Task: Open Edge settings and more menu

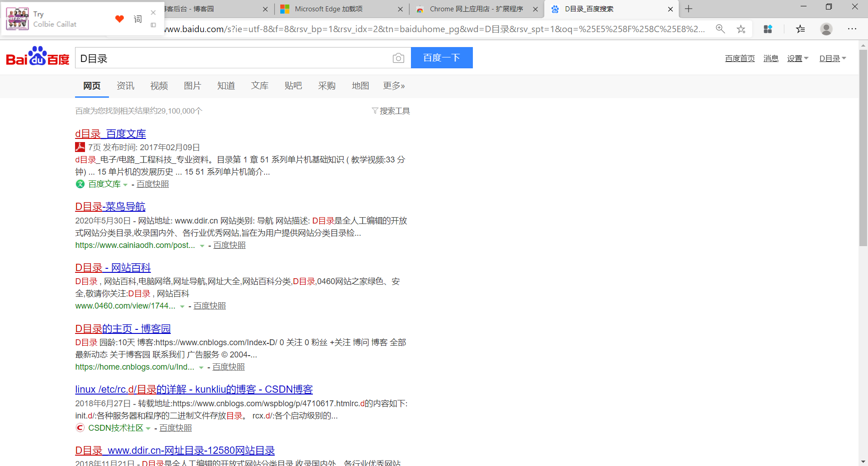Action: tap(852, 29)
